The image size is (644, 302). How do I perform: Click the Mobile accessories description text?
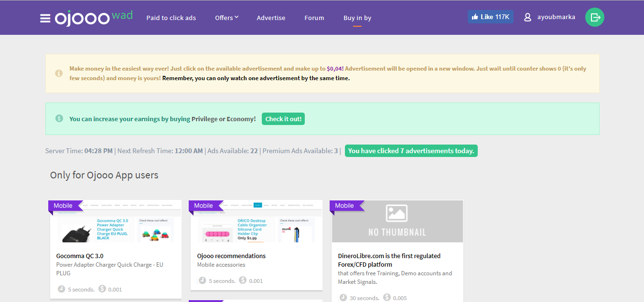pos(221,265)
